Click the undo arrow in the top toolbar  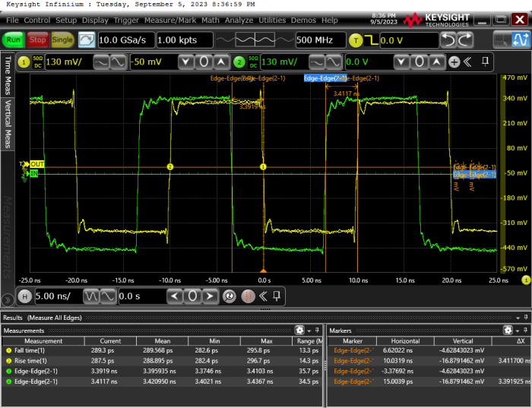point(449,40)
